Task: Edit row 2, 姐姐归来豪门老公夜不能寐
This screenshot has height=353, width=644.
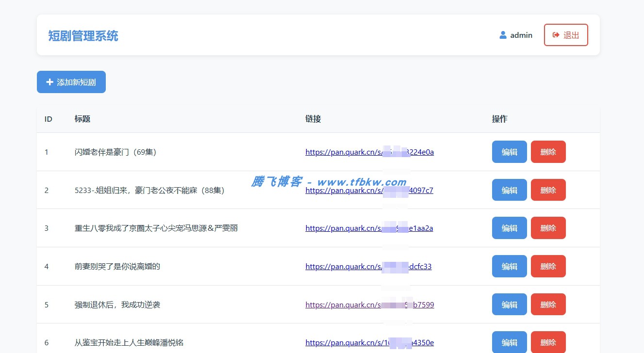Action: coord(509,190)
